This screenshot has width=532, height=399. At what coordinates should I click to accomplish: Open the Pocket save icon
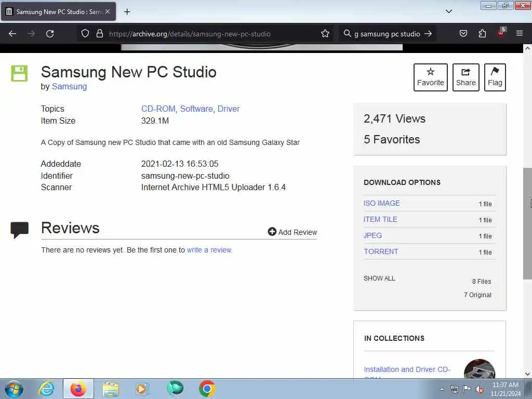coord(463,33)
